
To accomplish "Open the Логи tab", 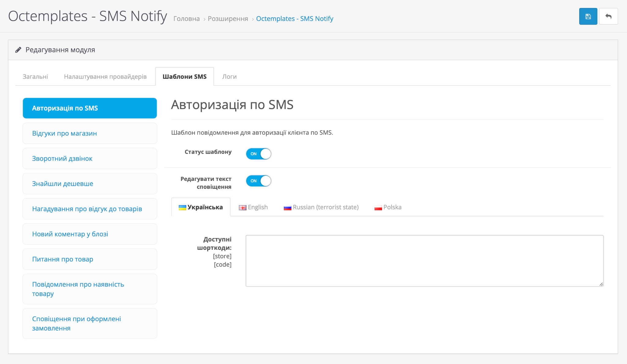I will pos(229,77).
